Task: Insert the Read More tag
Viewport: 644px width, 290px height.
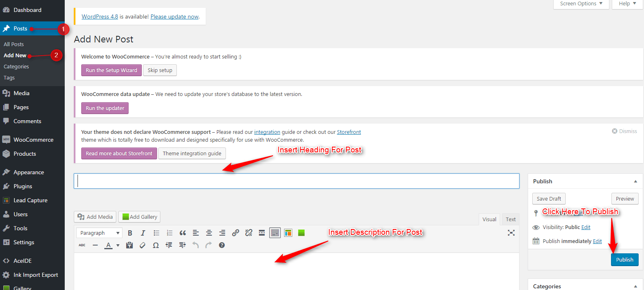Action: [x=262, y=233]
